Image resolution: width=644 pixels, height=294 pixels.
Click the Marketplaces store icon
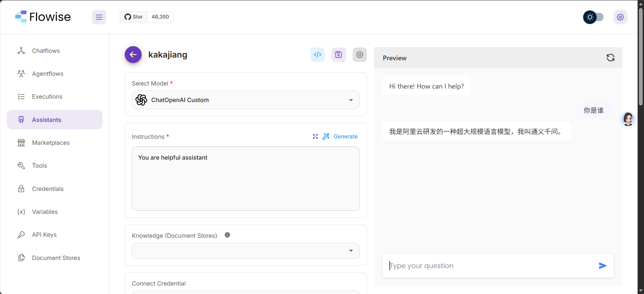click(x=21, y=143)
